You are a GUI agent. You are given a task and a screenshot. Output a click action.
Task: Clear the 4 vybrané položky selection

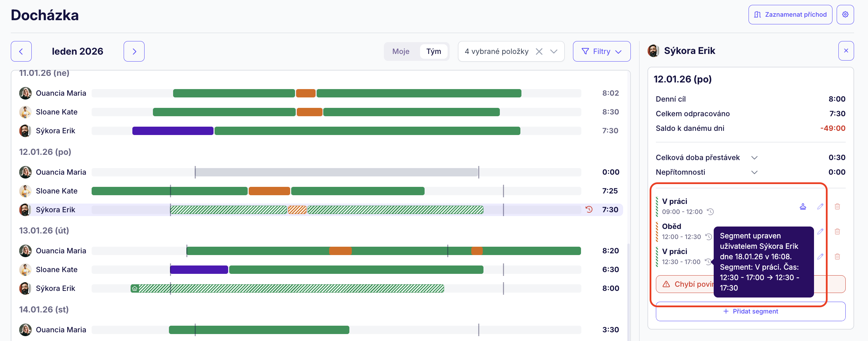pos(539,51)
